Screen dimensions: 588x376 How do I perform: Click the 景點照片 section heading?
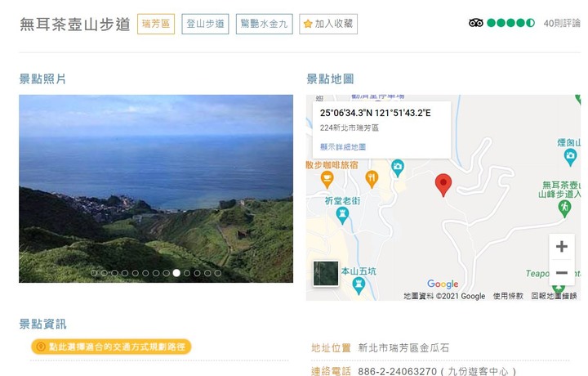tap(42, 79)
